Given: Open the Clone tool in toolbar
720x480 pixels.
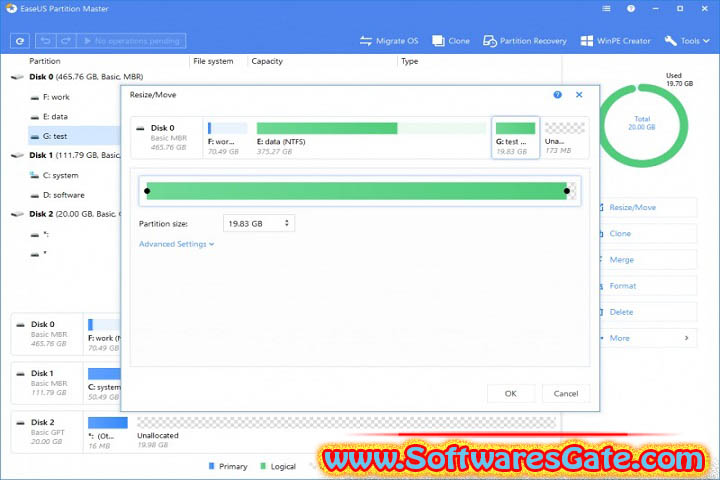Looking at the screenshot, I should pos(451,41).
